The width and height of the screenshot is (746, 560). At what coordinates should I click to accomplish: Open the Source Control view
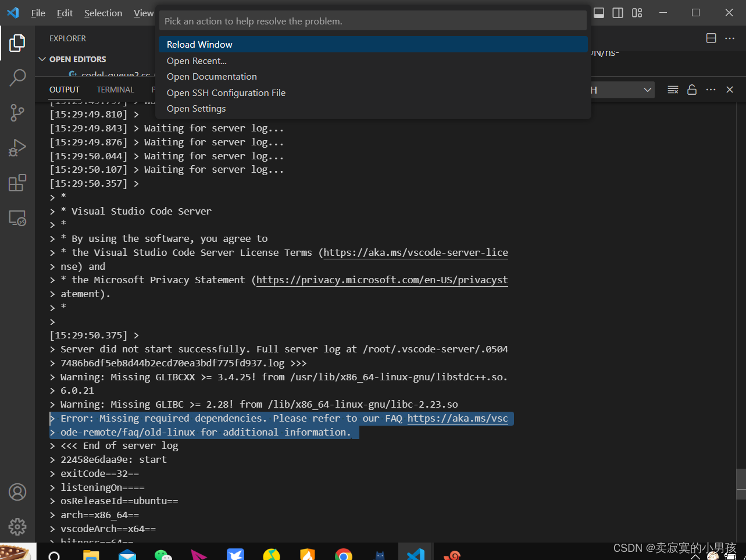click(x=17, y=113)
